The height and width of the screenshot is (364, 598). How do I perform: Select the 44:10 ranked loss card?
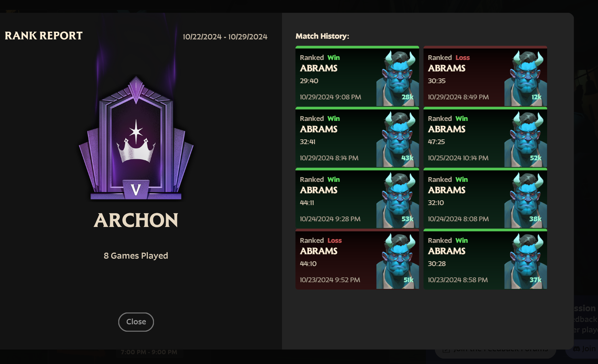click(357, 259)
